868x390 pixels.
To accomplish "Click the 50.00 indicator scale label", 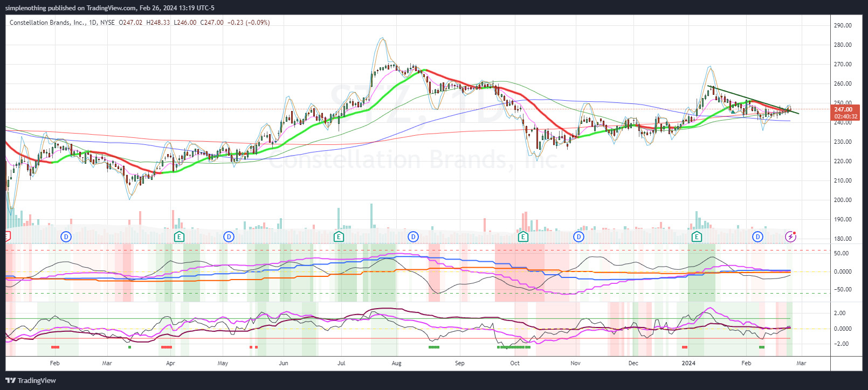I will tap(841, 253).
